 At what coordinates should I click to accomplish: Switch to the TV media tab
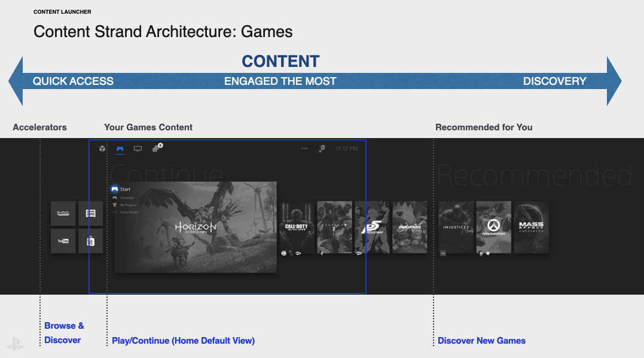tap(138, 149)
